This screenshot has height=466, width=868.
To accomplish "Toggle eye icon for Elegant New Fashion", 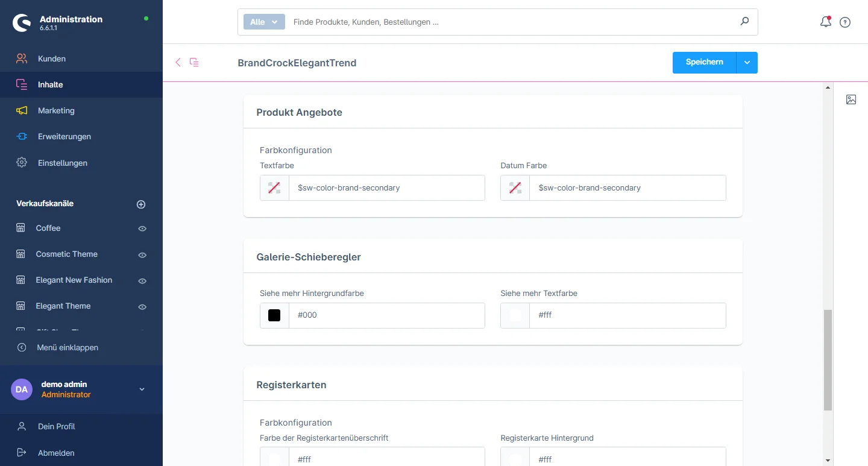I will coord(142,280).
